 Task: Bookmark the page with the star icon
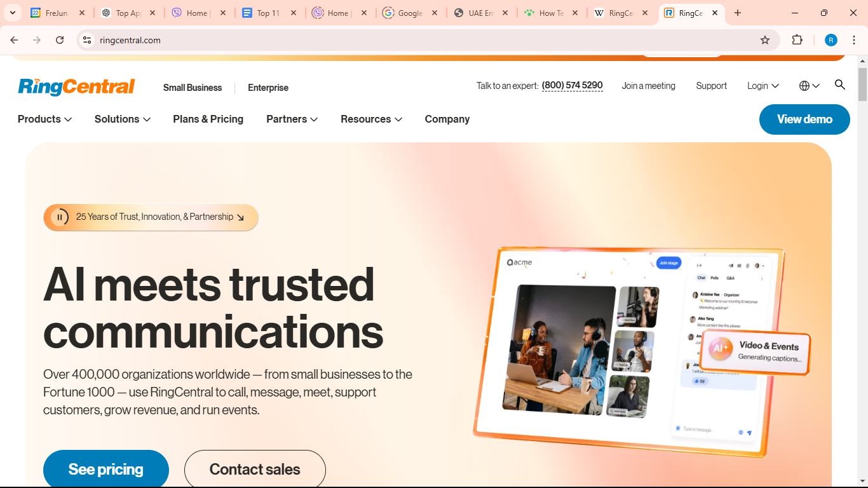(764, 39)
